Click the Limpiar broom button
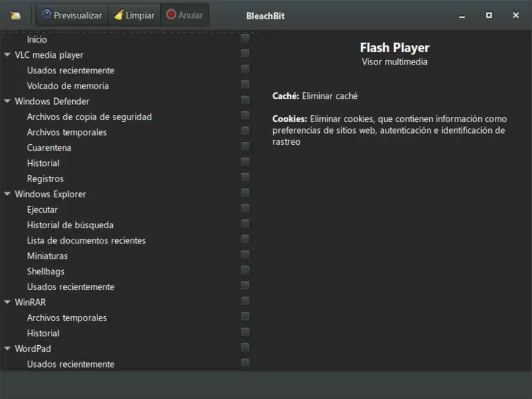 point(134,15)
